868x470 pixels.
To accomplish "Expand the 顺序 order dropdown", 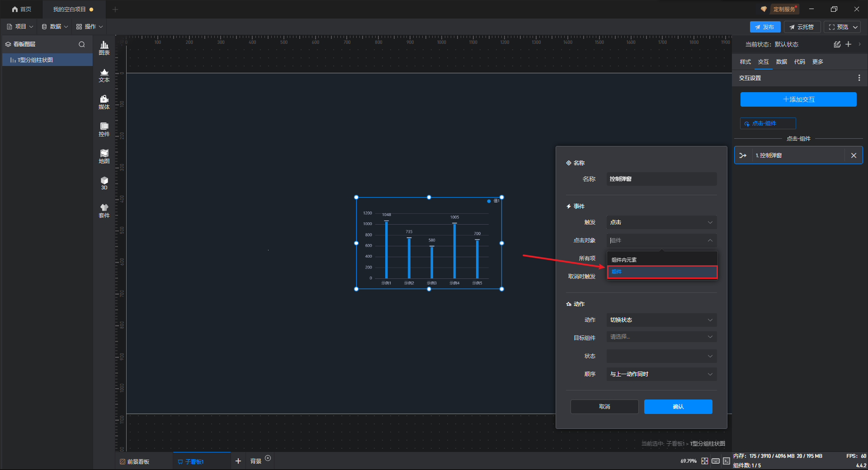I will (661, 374).
